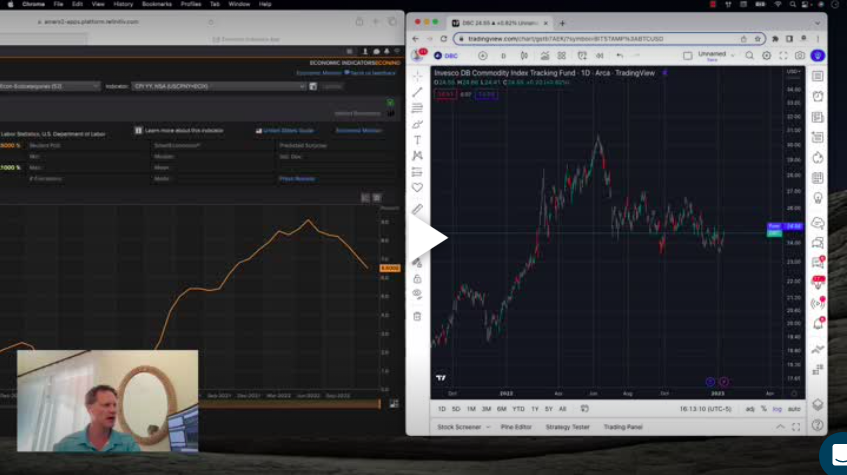
Task: Open the notifications bell in TradingView sidebar
Action: click(x=817, y=323)
